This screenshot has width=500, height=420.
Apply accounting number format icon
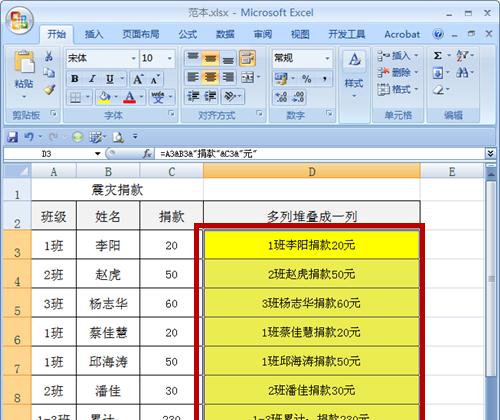click(x=281, y=79)
